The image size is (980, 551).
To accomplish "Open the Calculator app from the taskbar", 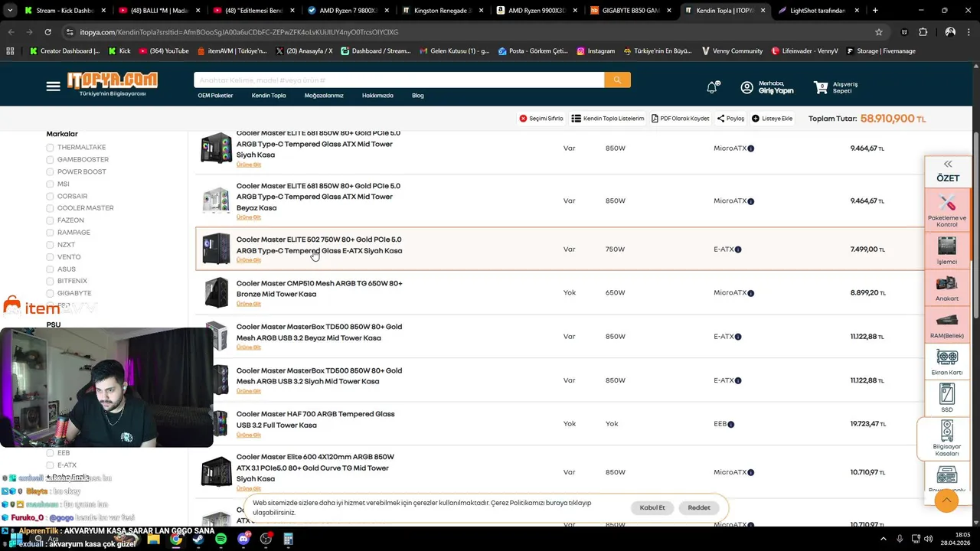I will pos(289,539).
